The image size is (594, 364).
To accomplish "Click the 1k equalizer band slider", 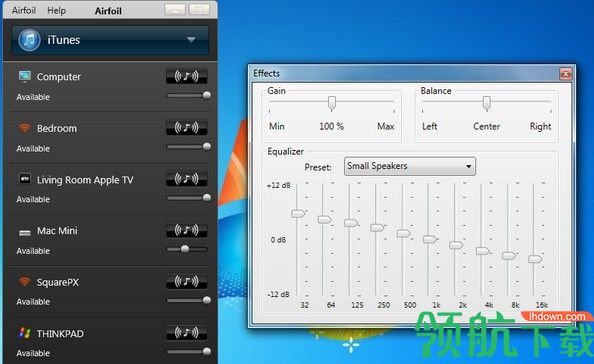I will click(x=430, y=239).
